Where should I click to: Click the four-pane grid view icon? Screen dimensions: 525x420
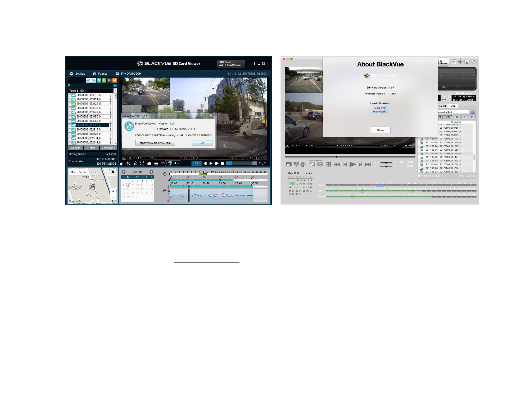(x=329, y=164)
